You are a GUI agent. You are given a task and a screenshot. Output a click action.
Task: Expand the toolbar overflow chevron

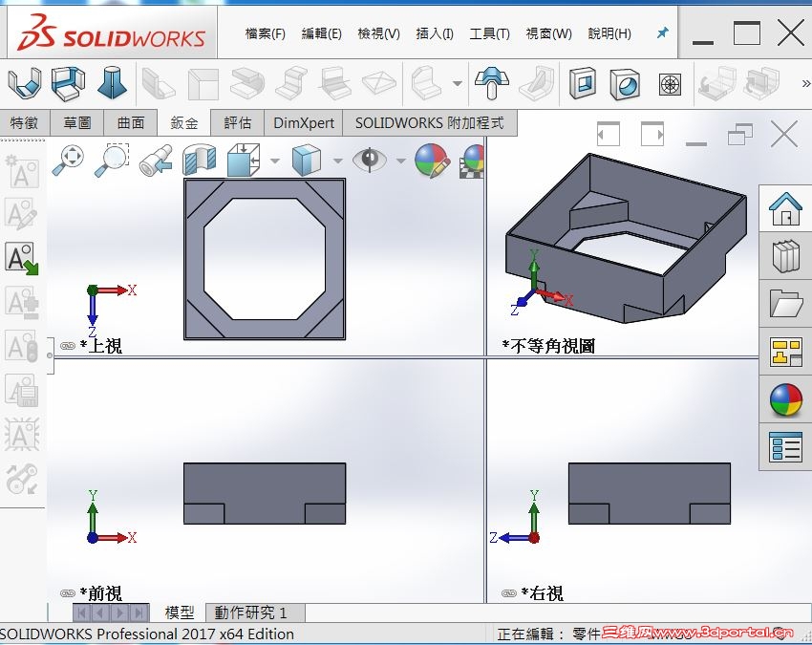point(805,83)
